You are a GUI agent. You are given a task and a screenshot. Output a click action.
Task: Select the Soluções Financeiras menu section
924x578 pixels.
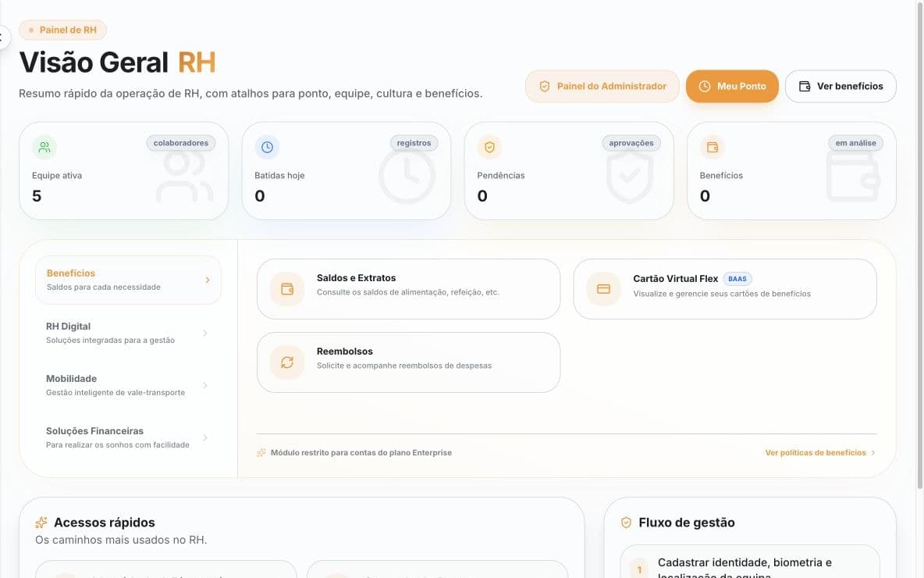click(129, 437)
